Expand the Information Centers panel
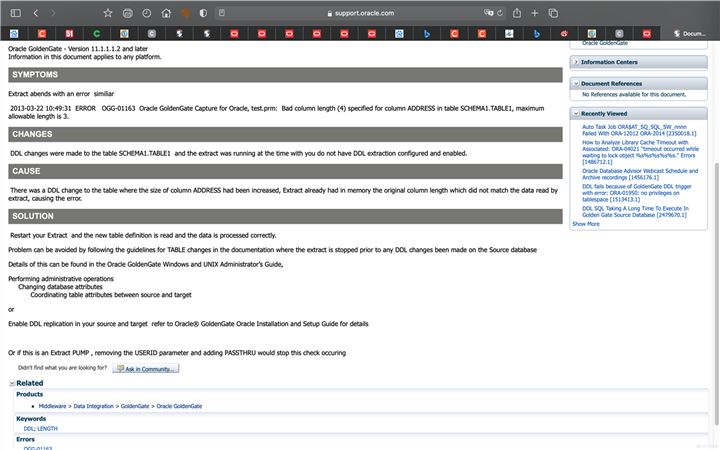Image resolution: width=720 pixels, height=450 pixels. click(x=576, y=62)
